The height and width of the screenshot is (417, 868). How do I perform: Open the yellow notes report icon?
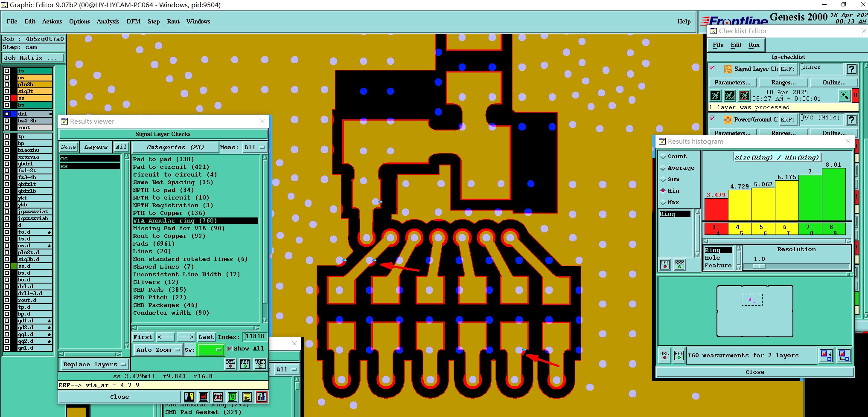pos(247,397)
